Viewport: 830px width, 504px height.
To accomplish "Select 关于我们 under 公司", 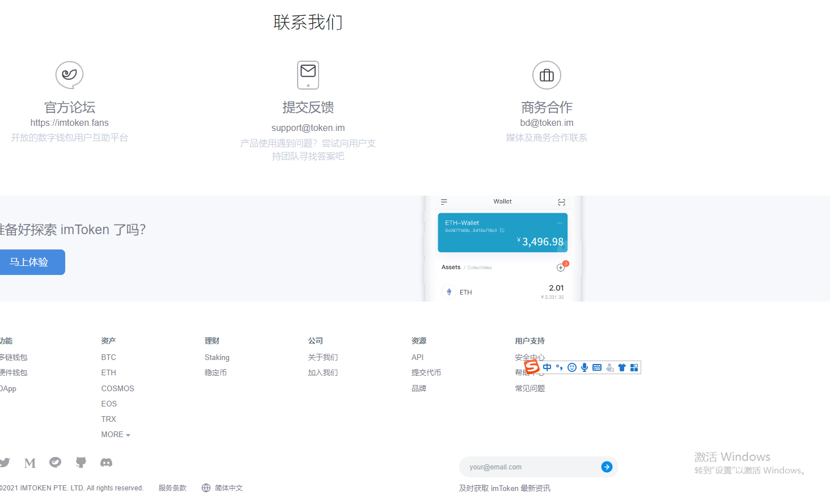I will coord(323,357).
